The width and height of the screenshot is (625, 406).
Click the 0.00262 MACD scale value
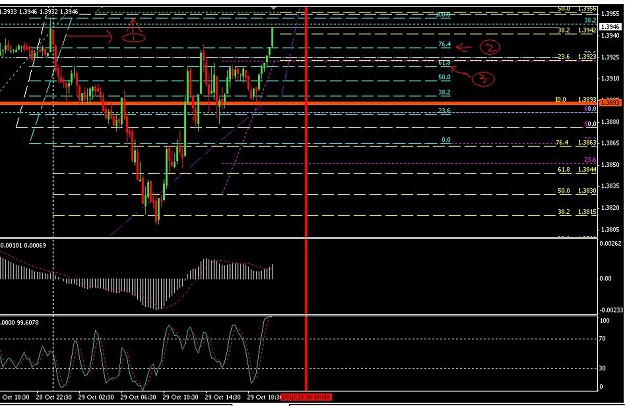[x=611, y=244]
